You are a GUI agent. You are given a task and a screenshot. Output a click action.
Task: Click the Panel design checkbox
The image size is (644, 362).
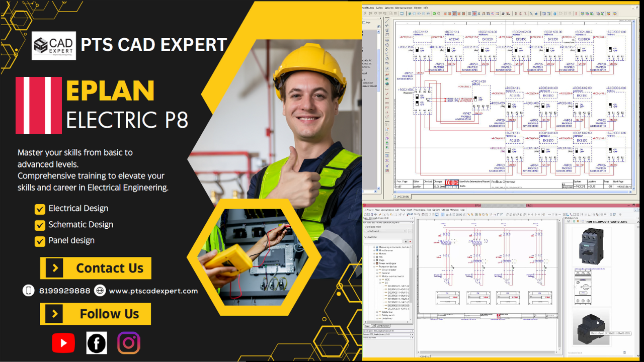40,241
